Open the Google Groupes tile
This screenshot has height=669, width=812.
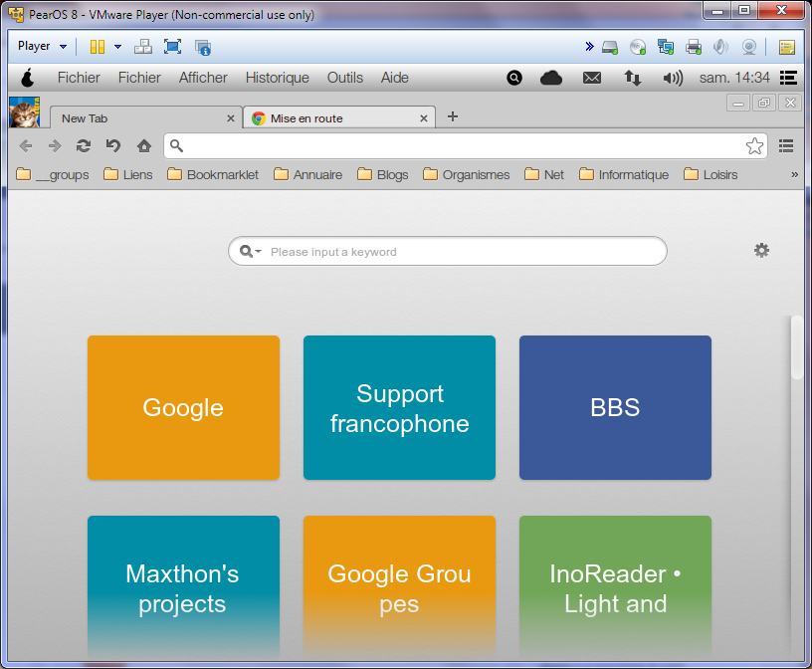pyautogui.click(x=399, y=587)
